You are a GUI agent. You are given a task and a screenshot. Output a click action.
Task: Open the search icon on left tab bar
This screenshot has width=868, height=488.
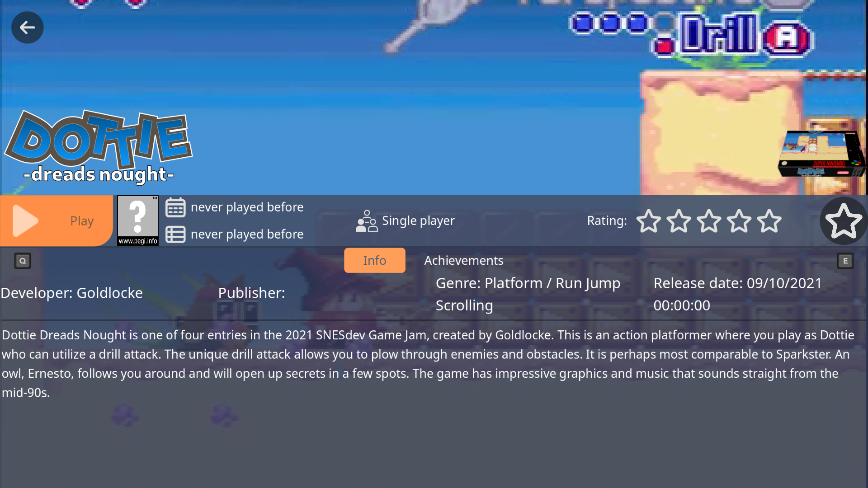click(x=23, y=260)
